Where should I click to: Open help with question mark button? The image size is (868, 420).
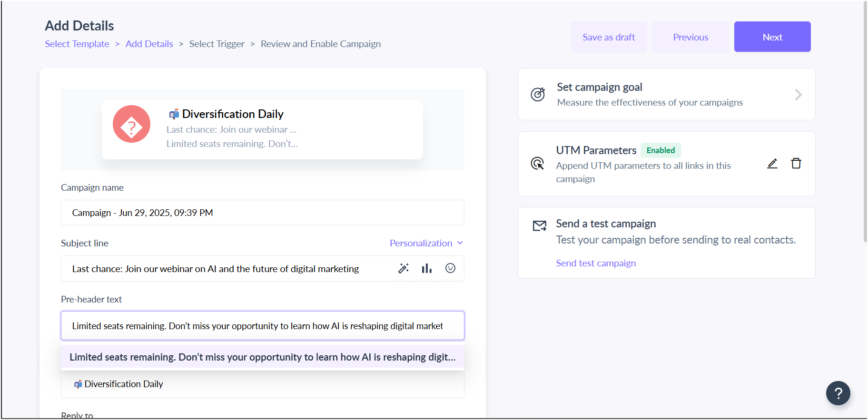point(838,393)
